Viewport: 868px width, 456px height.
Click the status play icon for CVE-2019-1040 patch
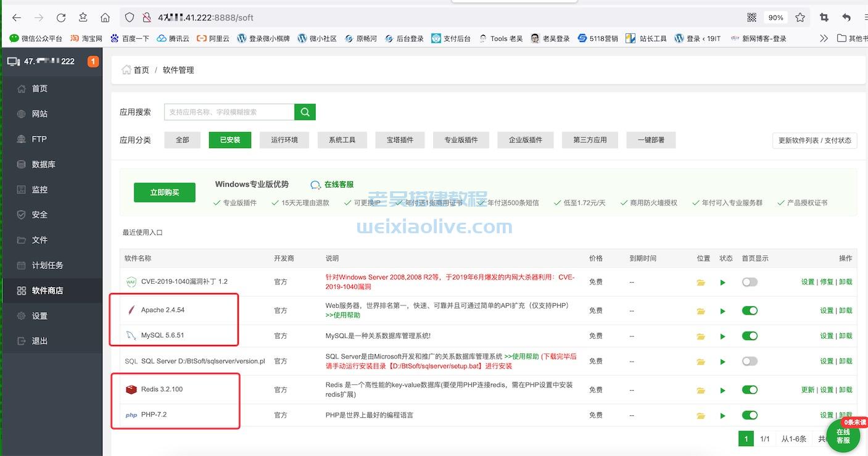[x=723, y=283]
